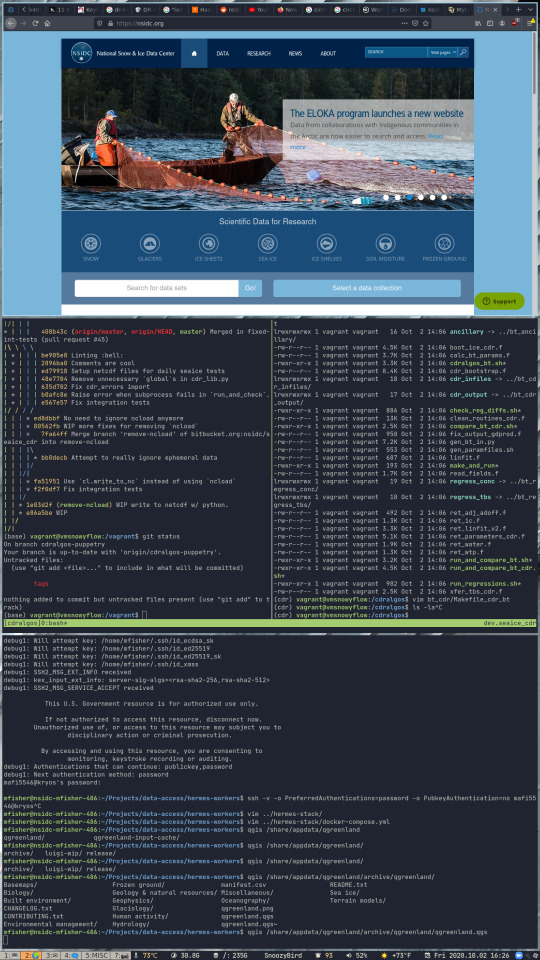540x960 pixels.
Task: Open the Select a data collection dropdown
Action: [x=367, y=288]
